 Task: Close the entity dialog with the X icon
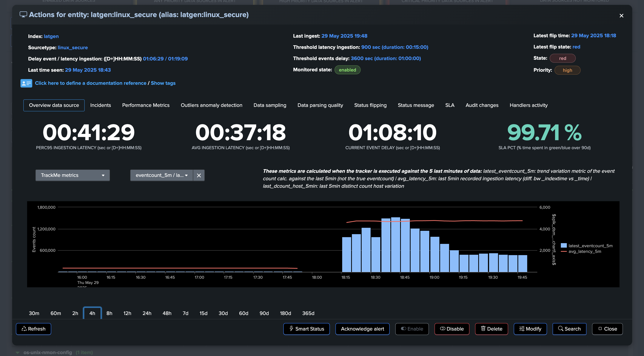click(621, 16)
